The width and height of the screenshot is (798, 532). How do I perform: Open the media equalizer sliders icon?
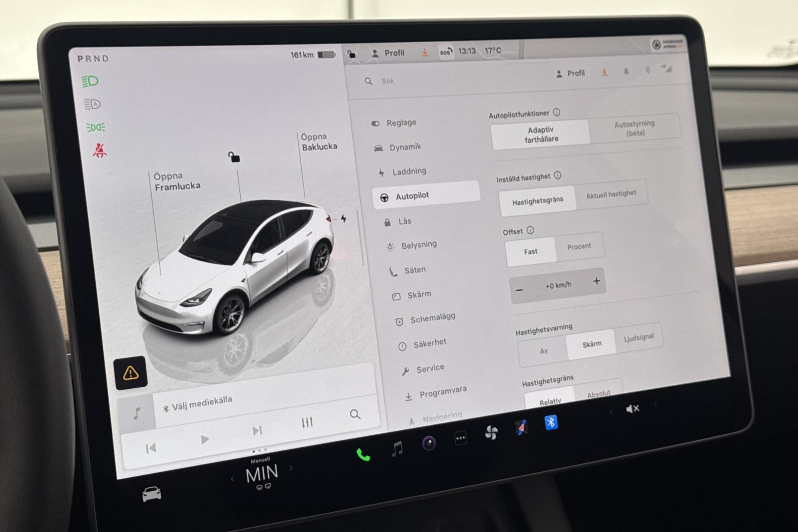(x=307, y=422)
